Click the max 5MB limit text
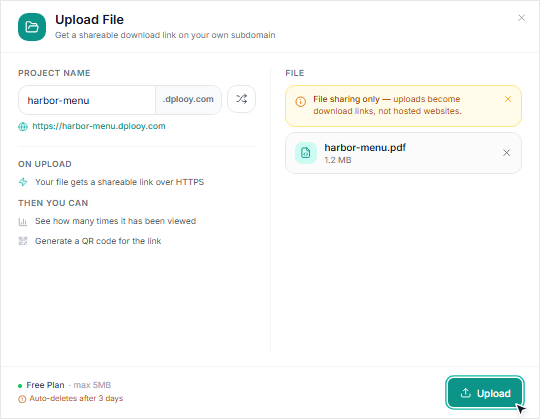This screenshot has width=540, height=420. [x=92, y=385]
